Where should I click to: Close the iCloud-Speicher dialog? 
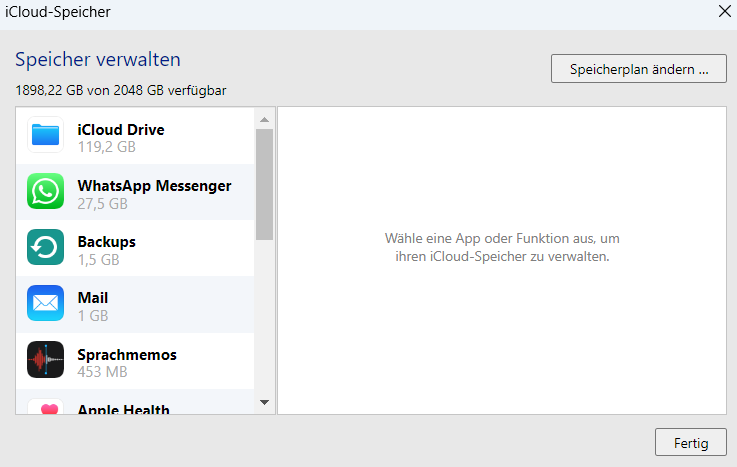[725, 11]
